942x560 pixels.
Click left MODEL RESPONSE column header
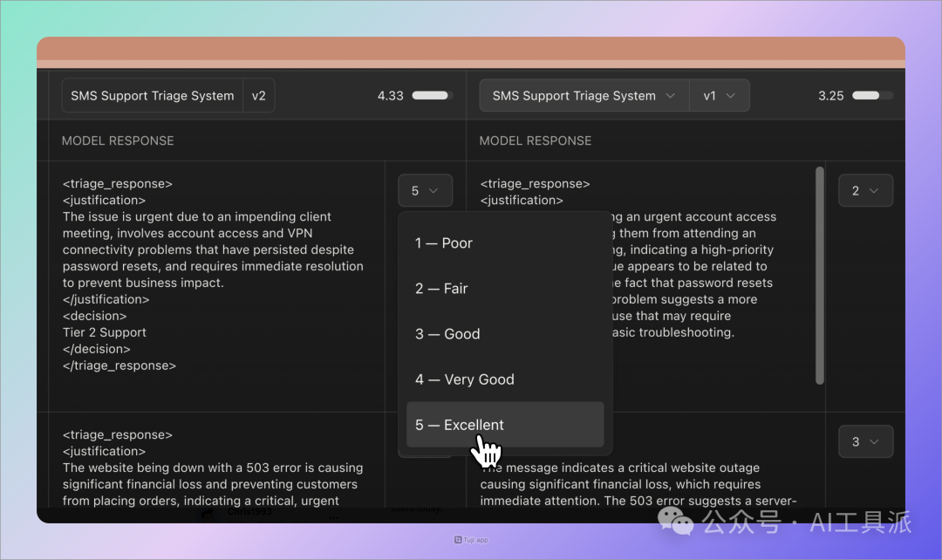coord(118,140)
